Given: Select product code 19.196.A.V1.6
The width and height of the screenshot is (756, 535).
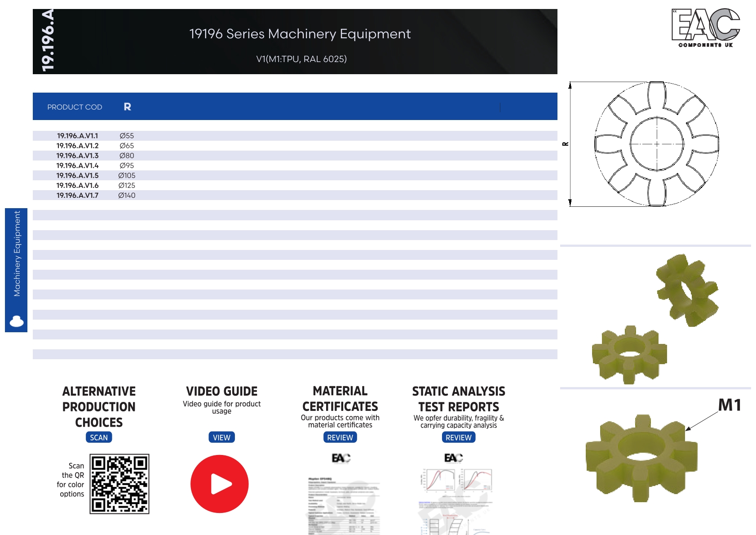Looking at the screenshot, I should [77, 185].
